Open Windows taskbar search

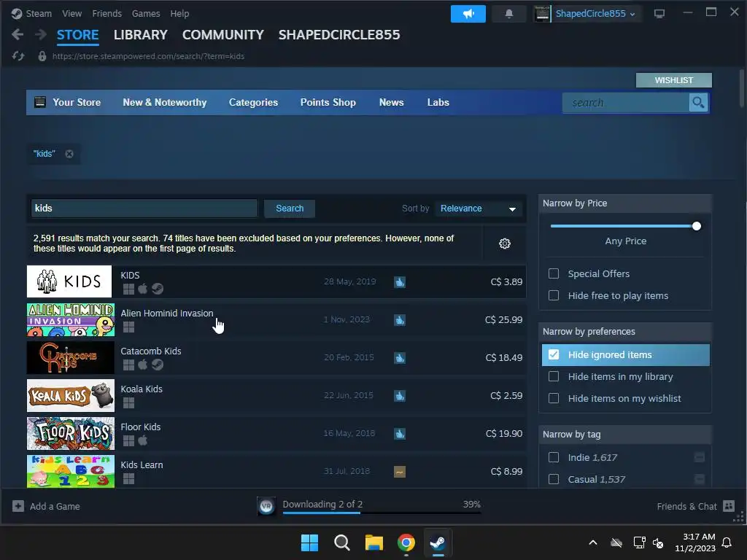click(341, 542)
